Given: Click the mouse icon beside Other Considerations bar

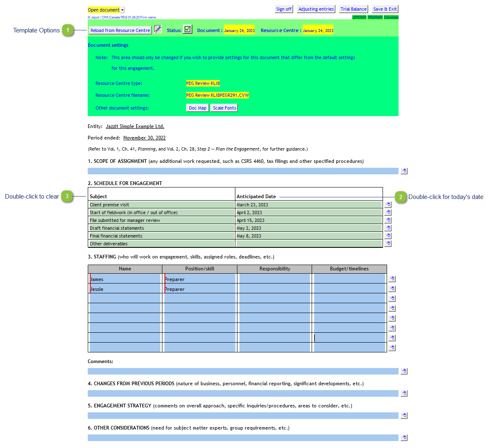Looking at the screenshot, I should point(404,438).
